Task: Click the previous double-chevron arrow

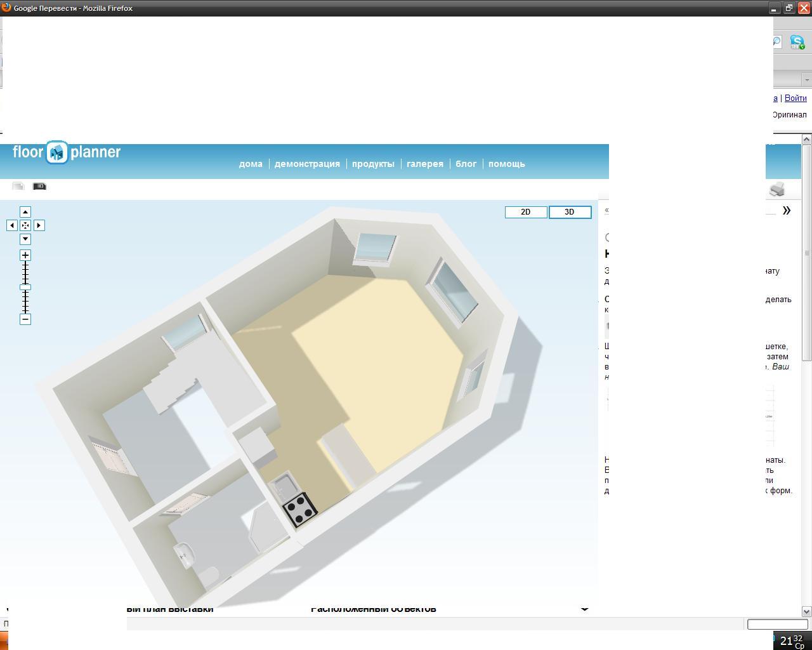Action: (607, 210)
